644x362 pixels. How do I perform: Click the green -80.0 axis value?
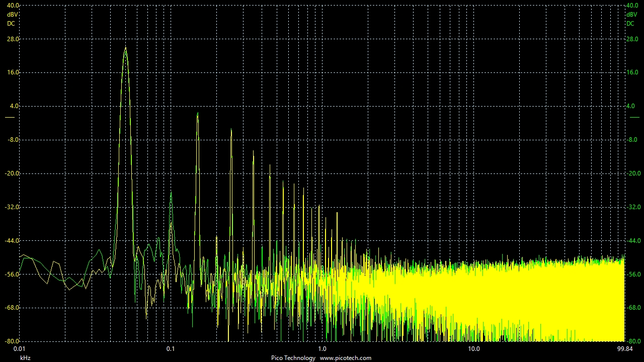(x=633, y=341)
